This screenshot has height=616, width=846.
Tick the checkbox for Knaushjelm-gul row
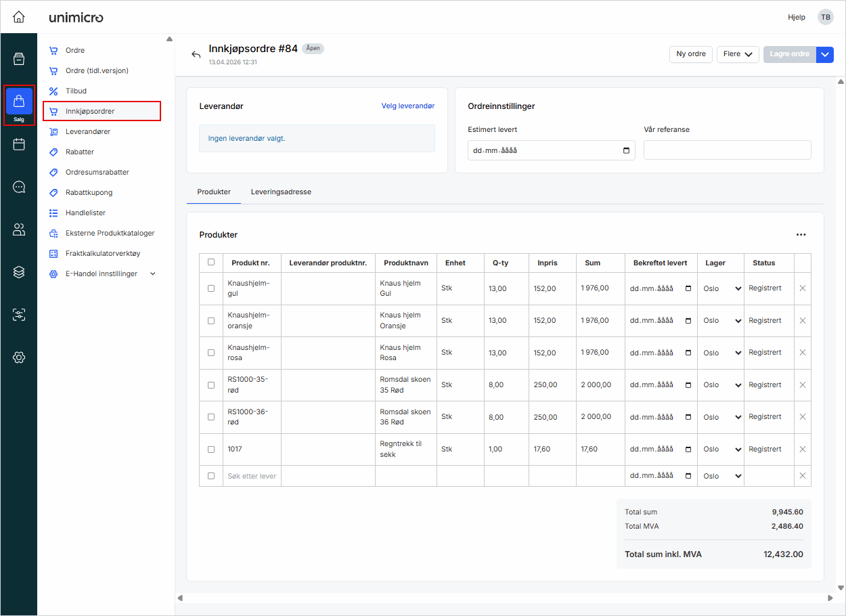coord(211,288)
